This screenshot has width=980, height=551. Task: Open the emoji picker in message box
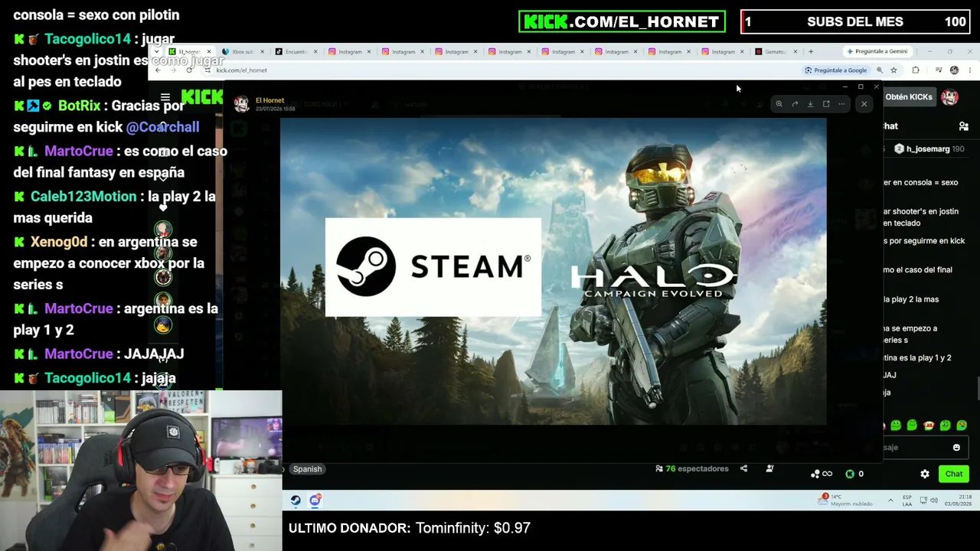956,448
